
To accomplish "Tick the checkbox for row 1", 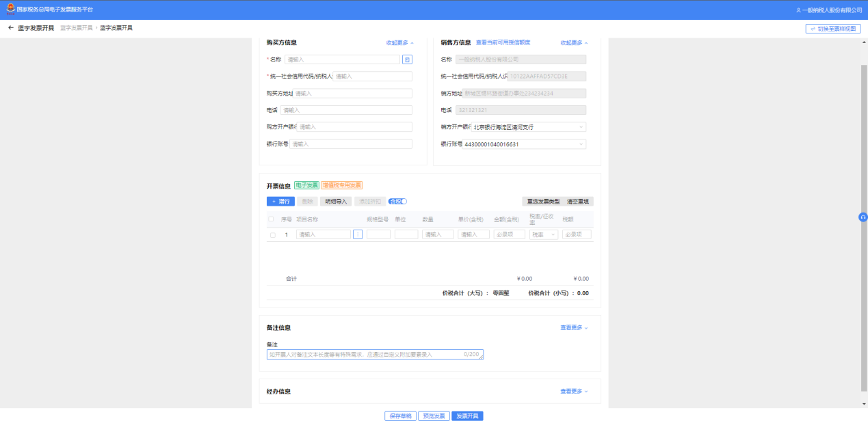I will click(273, 235).
